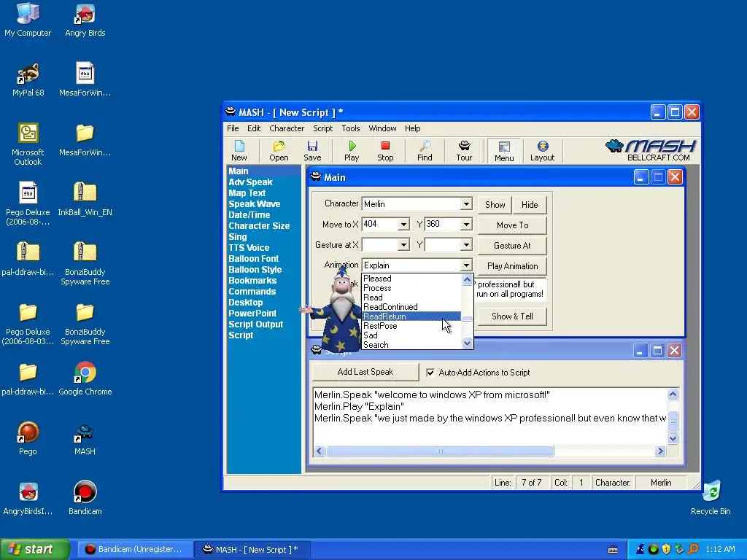Select the MyPal 68 desktop icon
The width and height of the screenshot is (747, 560).
28,79
